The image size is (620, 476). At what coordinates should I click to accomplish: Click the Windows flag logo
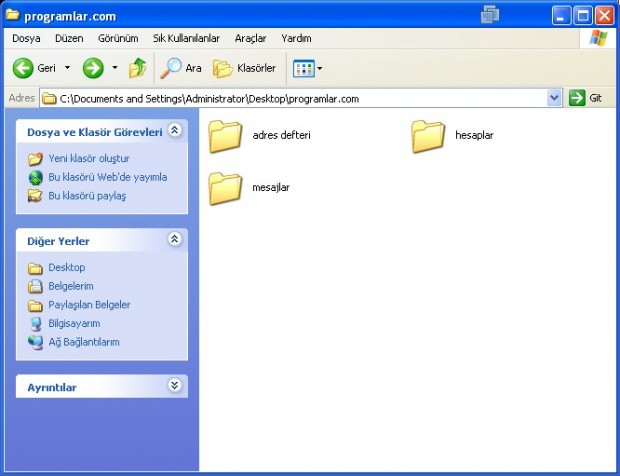[x=598, y=38]
